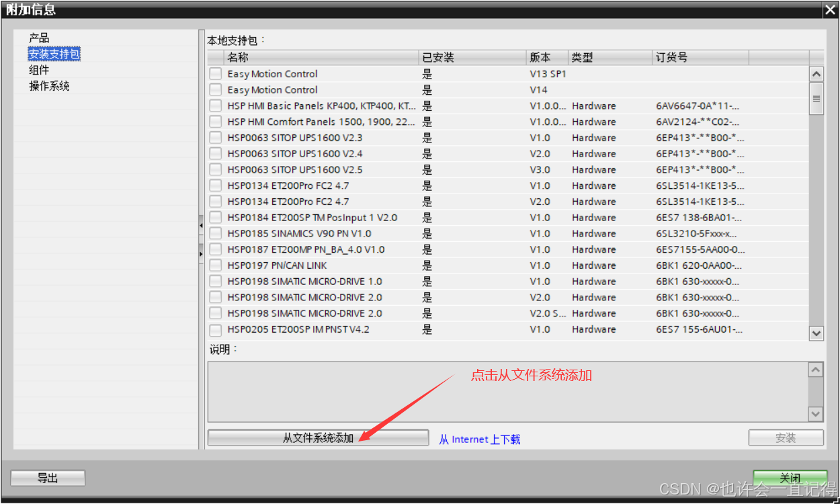The width and height of the screenshot is (840, 504).
Task: Check the SITOP UPS1600 V2.3 checkbox
Action: coord(215,138)
